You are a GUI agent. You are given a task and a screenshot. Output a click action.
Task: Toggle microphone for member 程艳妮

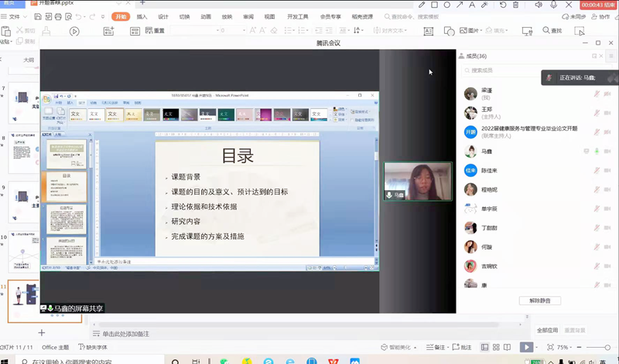pyautogui.click(x=597, y=189)
